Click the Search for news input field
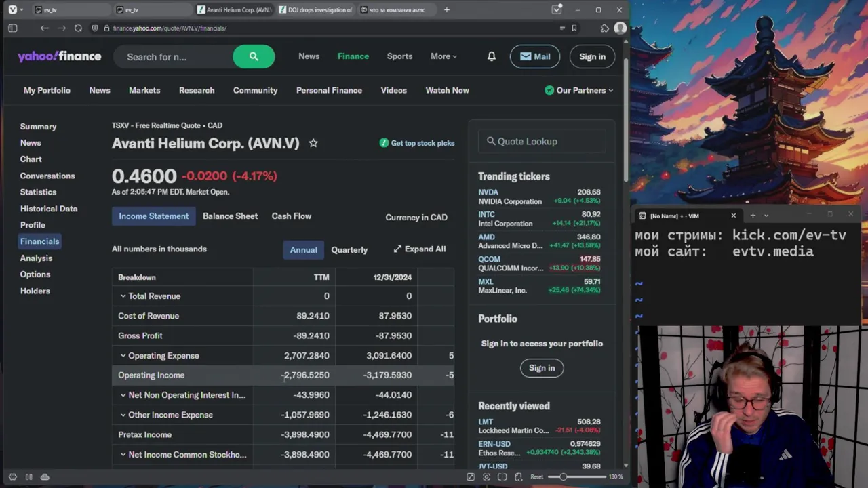This screenshot has height=488, width=868. tap(173, 57)
